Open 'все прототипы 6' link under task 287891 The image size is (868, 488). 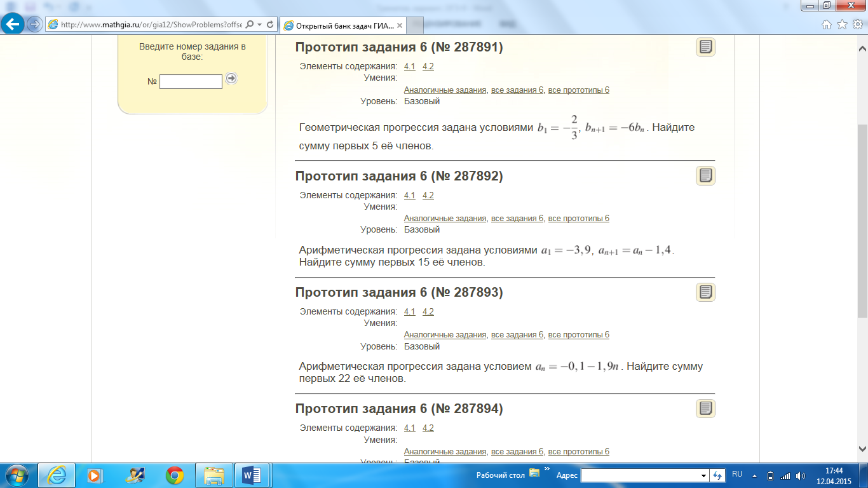click(x=579, y=90)
